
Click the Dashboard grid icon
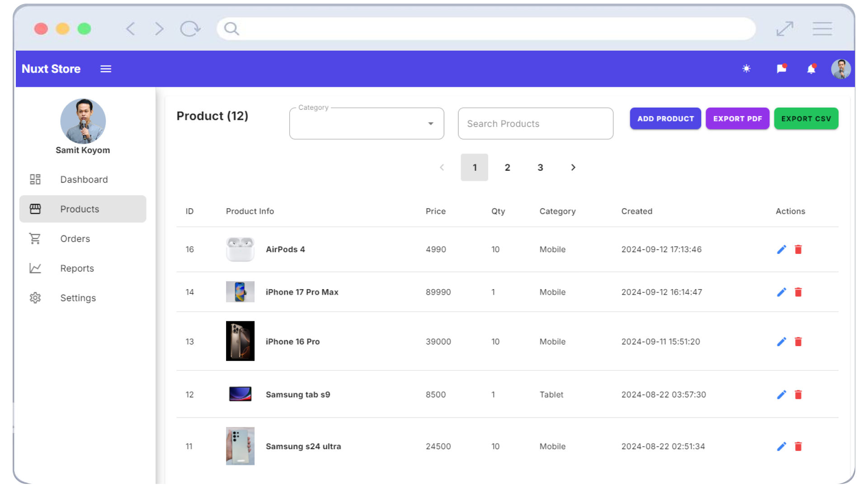point(35,179)
